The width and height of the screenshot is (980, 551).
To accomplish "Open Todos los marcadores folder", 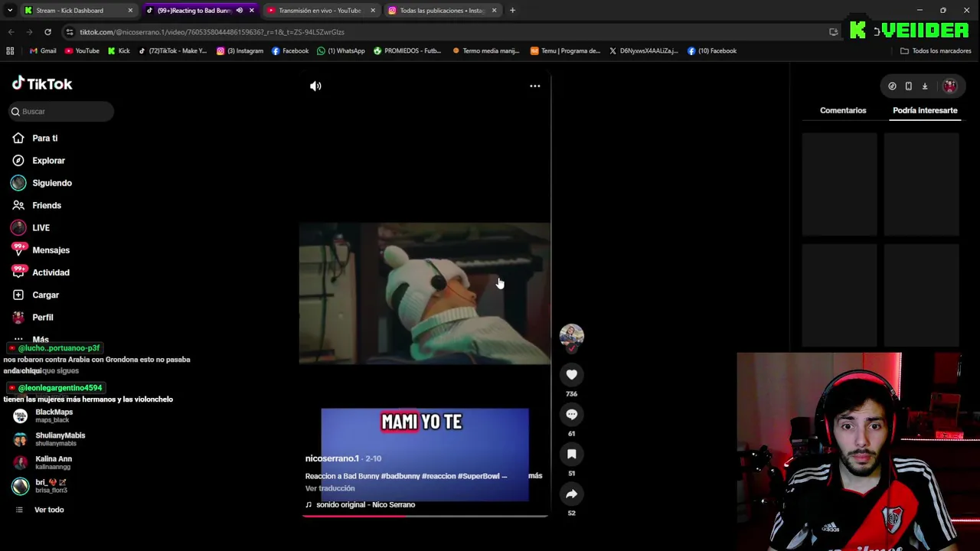I will pos(936,51).
